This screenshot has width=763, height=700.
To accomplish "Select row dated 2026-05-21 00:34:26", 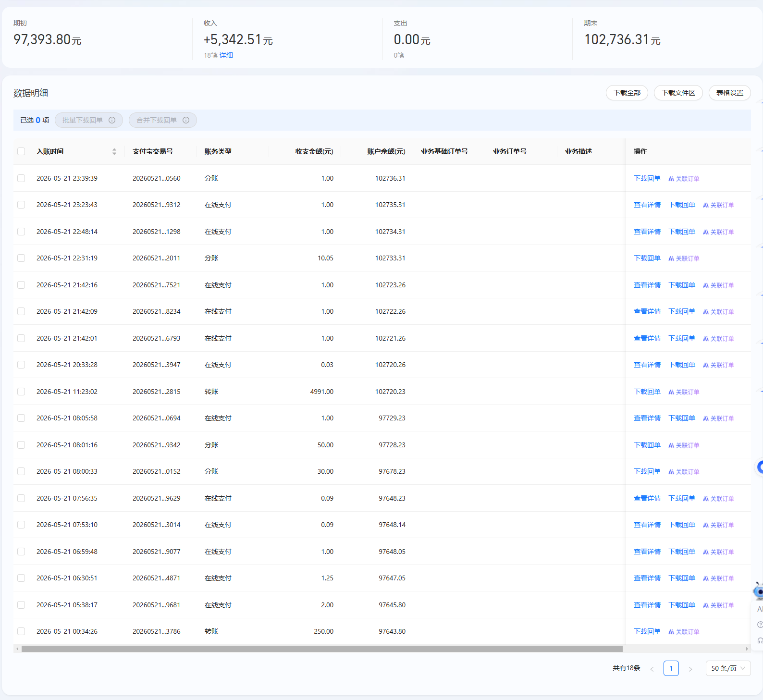I will (x=21, y=631).
